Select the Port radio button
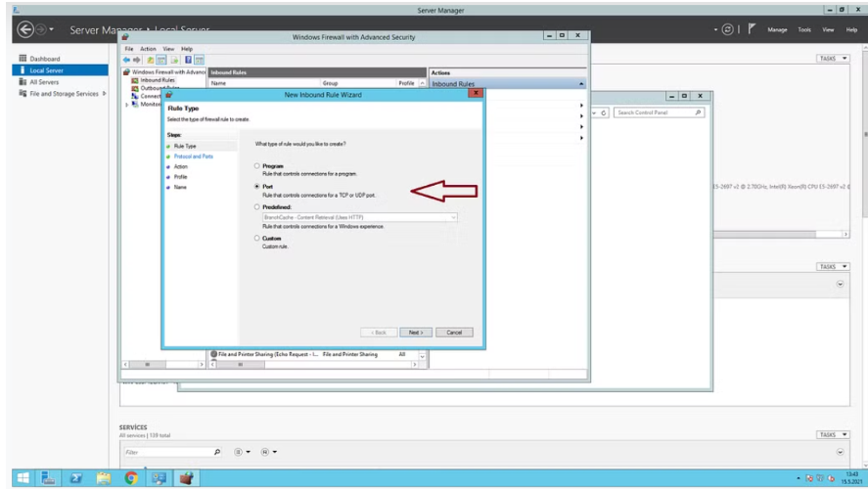 click(x=256, y=187)
